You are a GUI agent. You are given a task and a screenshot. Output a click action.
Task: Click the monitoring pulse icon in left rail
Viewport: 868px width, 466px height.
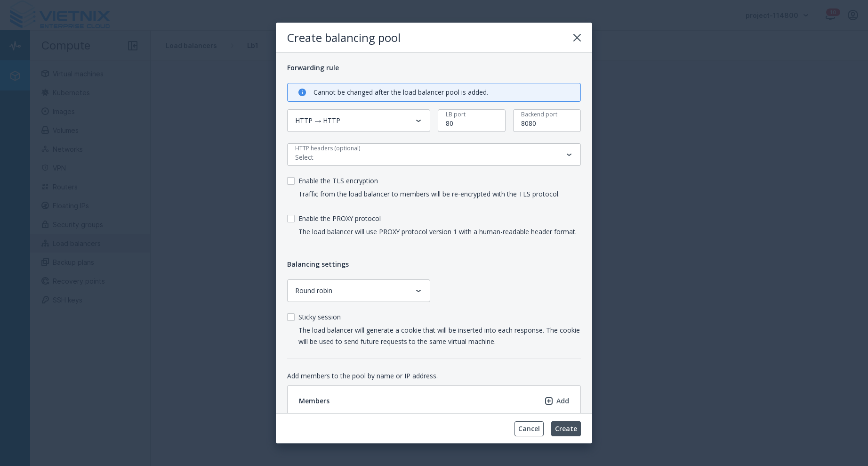click(15, 46)
